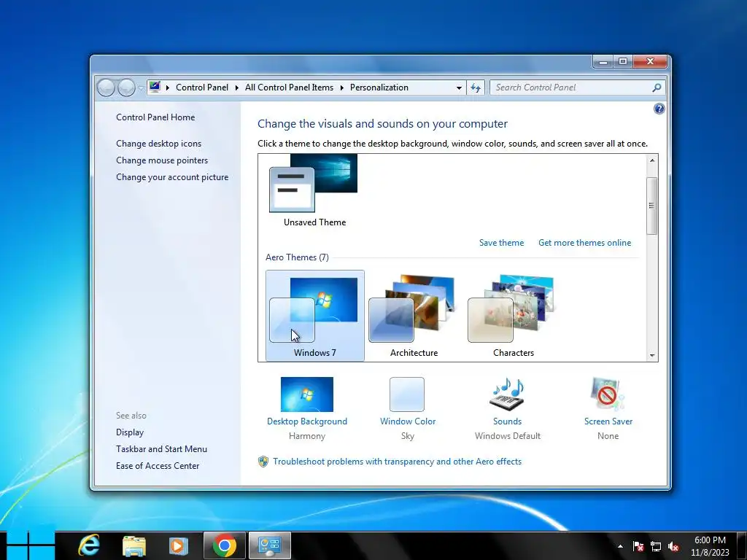
Task: Click the shield icon beside the Troubleshoot link
Action: pos(263,462)
